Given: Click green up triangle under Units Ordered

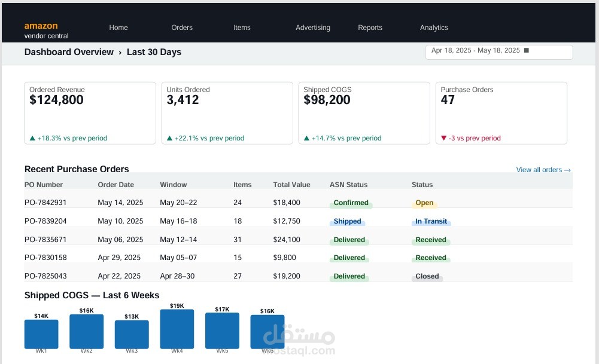Looking at the screenshot, I should click(x=169, y=138).
